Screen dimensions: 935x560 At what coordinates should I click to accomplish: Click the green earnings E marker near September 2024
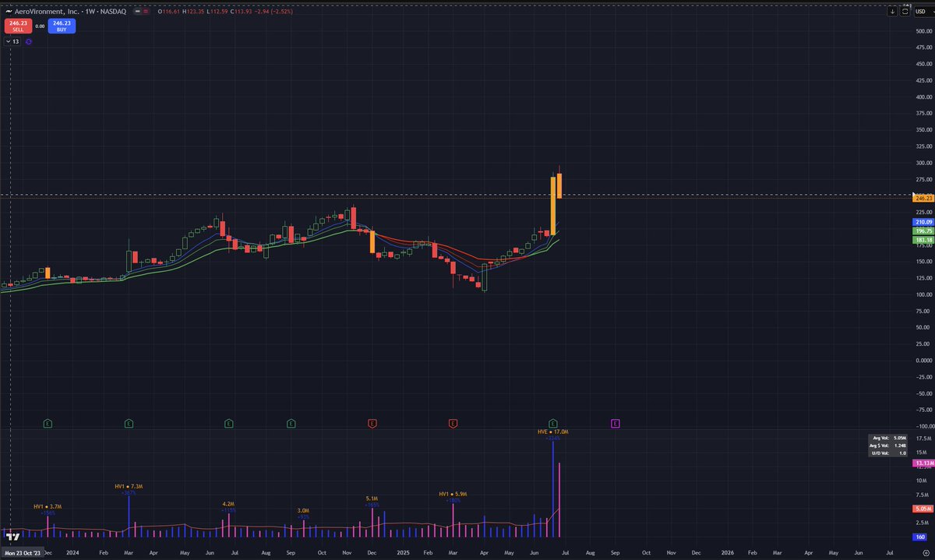pos(291,423)
